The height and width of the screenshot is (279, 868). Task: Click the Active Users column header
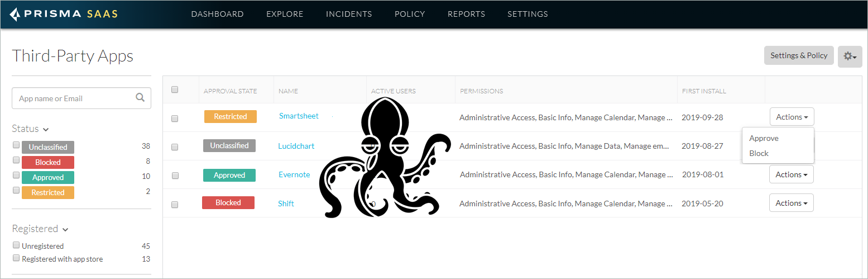click(x=394, y=91)
